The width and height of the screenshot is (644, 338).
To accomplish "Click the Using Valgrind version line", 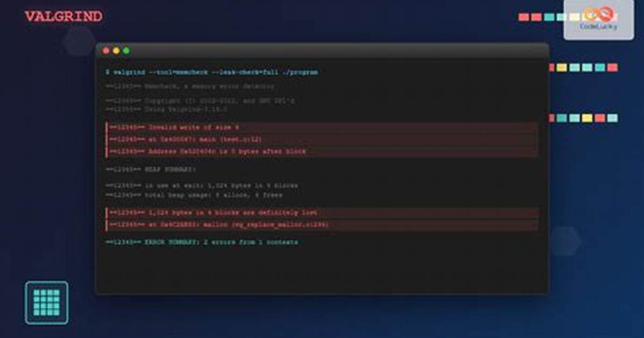I will pyautogui.click(x=166, y=110).
